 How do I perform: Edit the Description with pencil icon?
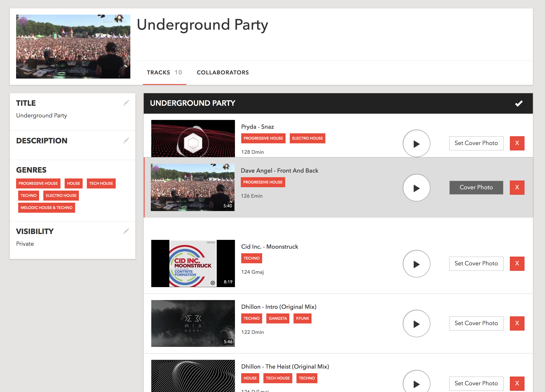tap(126, 140)
